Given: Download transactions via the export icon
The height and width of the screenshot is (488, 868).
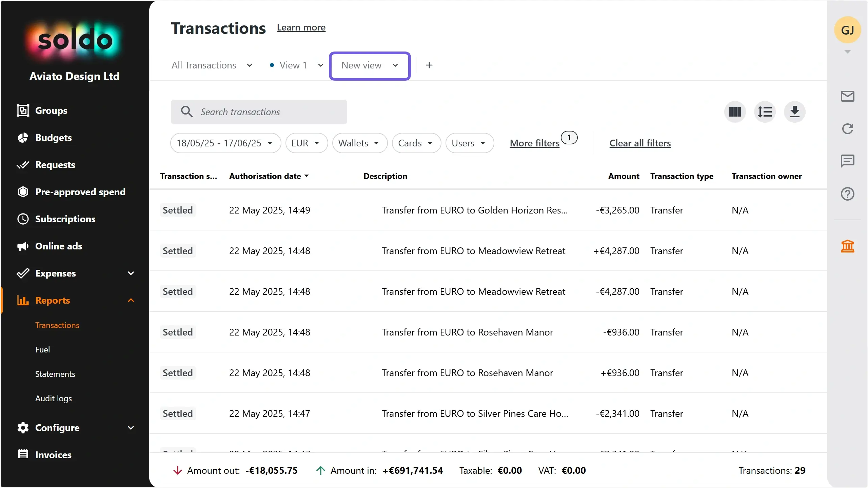Looking at the screenshot, I should tap(794, 112).
